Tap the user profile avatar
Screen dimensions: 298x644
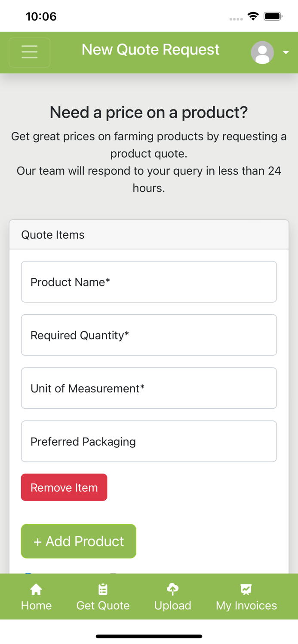(x=262, y=52)
